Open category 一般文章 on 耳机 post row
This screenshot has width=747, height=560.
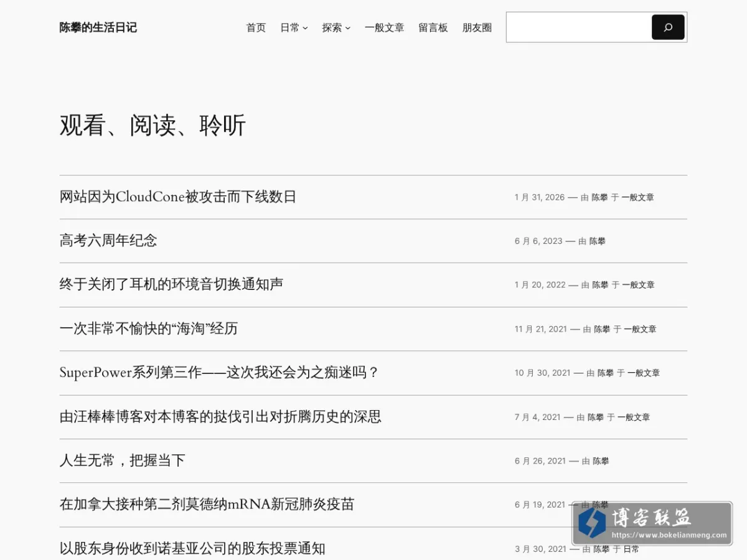coord(639,285)
